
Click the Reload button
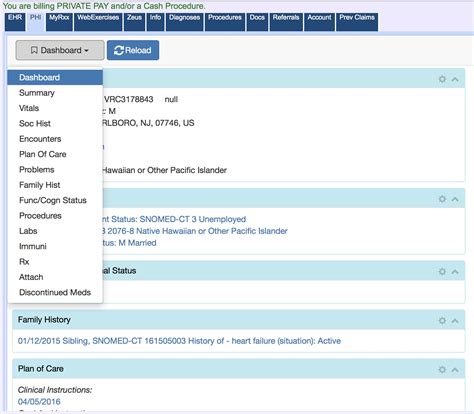(x=133, y=50)
